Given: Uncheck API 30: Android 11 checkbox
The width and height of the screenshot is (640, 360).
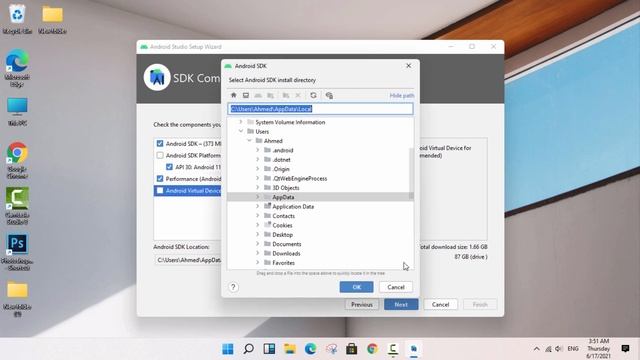Looking at the screenshot, I should click(x=169, y=167).
